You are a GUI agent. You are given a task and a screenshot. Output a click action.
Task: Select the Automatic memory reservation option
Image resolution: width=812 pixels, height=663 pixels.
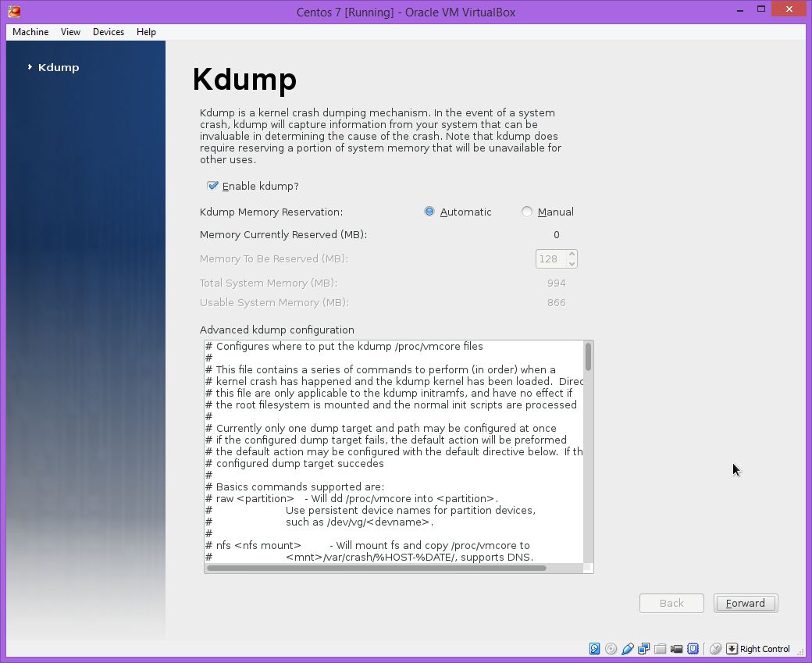tap(429, 212)
